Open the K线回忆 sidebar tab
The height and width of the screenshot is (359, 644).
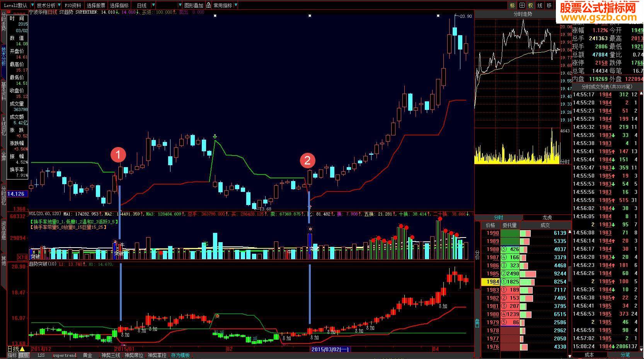pyautogui.click(x=3, y=126)
